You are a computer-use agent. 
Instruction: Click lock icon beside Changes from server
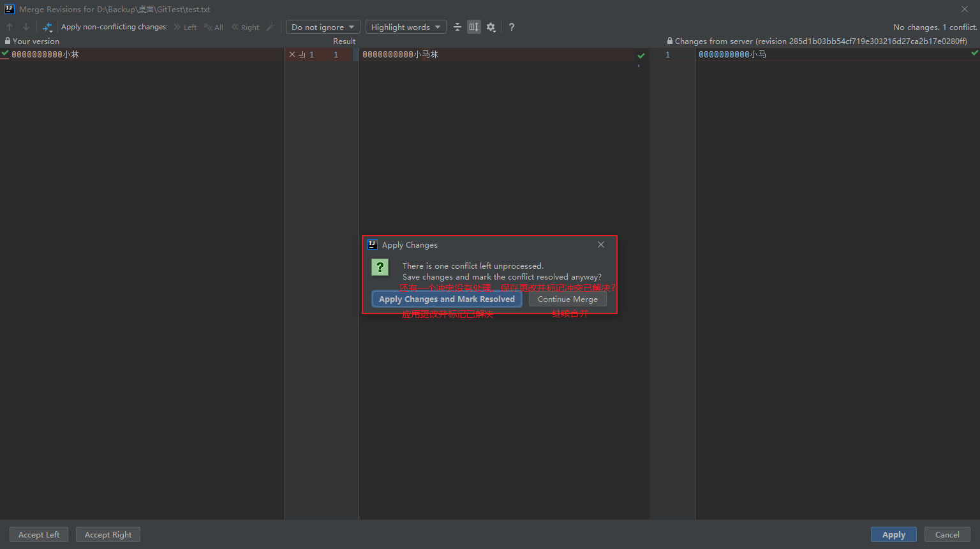click(x=670, y=41)
